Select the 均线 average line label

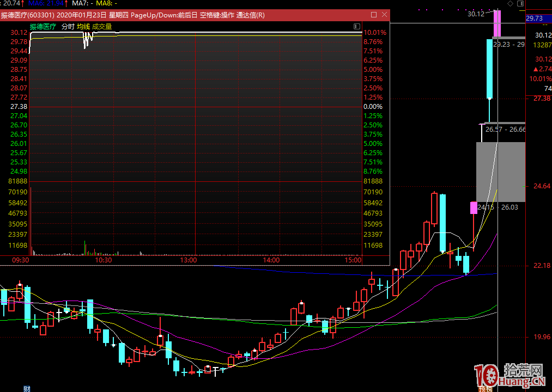[83, 26]
